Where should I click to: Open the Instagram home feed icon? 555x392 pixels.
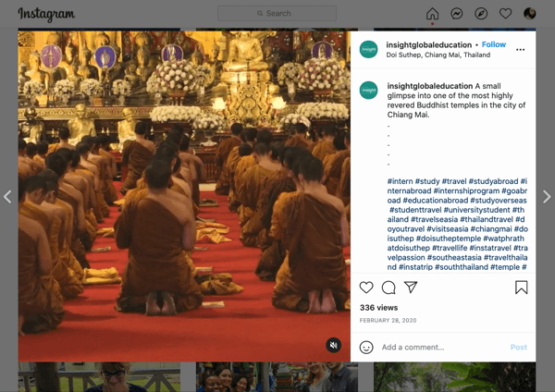(x=432, y=14)
